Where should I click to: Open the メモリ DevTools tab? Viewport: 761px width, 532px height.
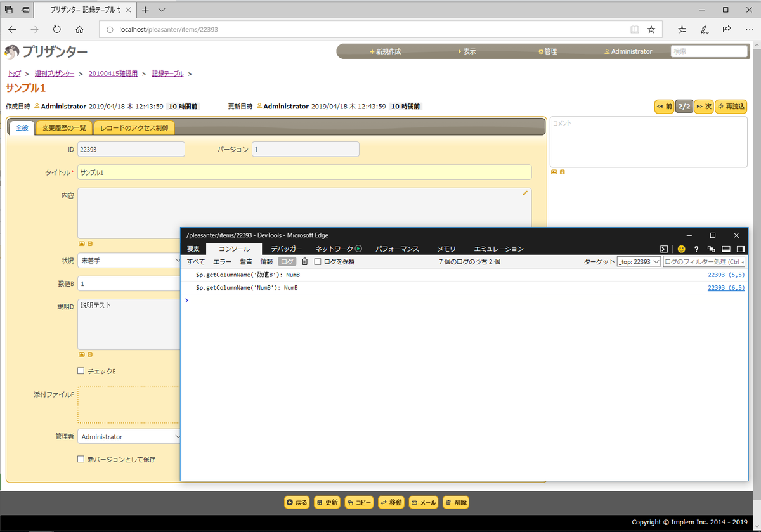click(446, 249)
